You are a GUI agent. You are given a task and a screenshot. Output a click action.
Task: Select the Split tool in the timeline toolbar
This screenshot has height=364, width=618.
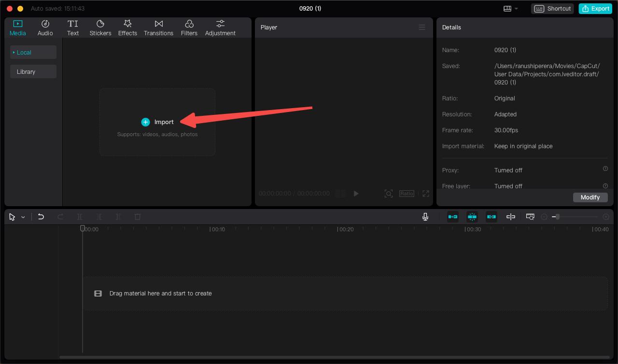(x=80, y=217)
